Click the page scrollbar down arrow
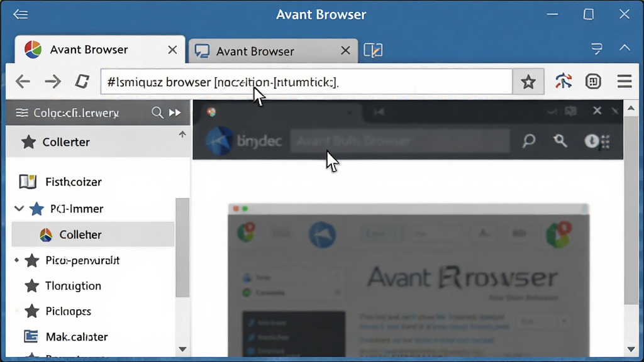 (631, 349)
